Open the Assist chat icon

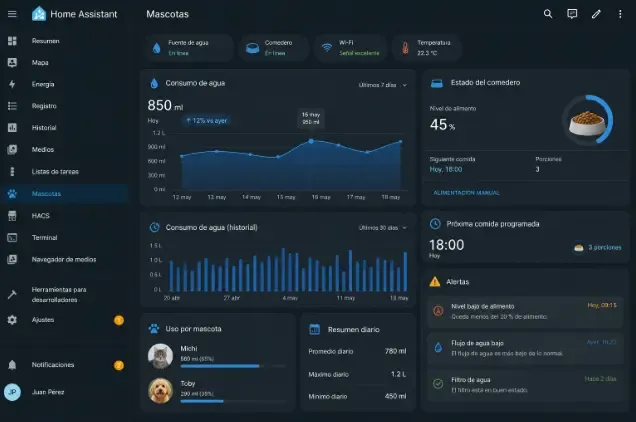coord(572,14)
